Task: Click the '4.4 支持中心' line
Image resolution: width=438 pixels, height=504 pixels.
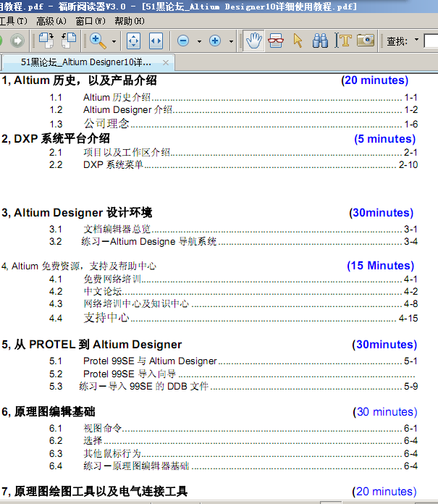Action: tap(234, 318)
